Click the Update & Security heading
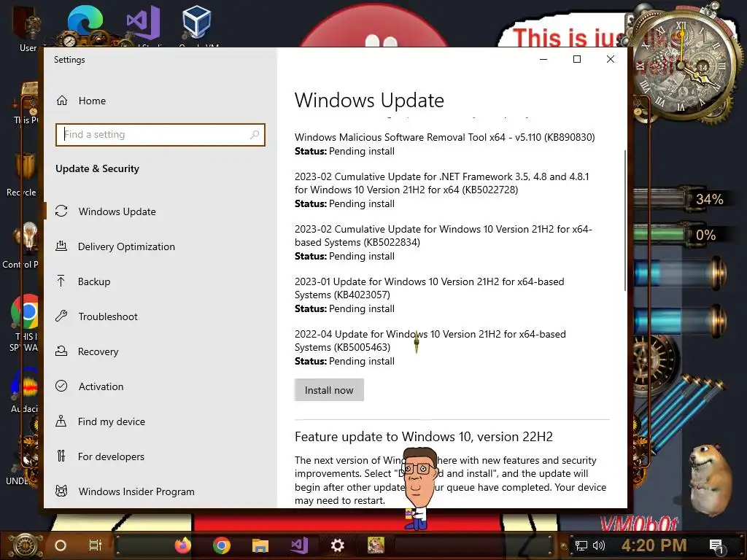 coord(97,168)
